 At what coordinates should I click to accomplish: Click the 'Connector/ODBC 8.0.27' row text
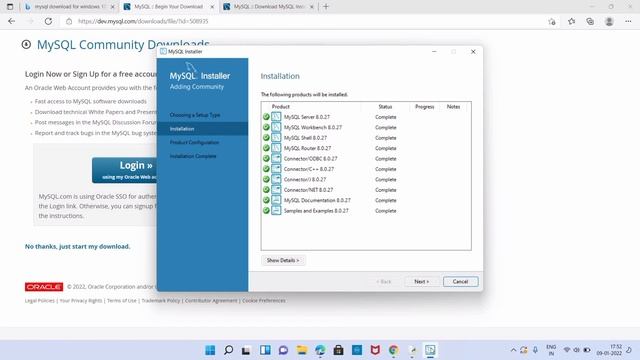(x=310, y=159)
